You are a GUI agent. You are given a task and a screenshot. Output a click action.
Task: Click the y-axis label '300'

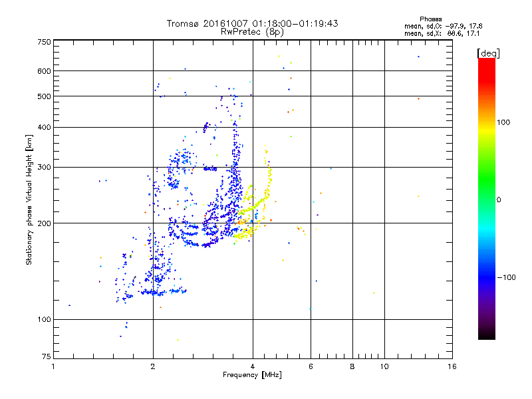(x=44, y=168)
